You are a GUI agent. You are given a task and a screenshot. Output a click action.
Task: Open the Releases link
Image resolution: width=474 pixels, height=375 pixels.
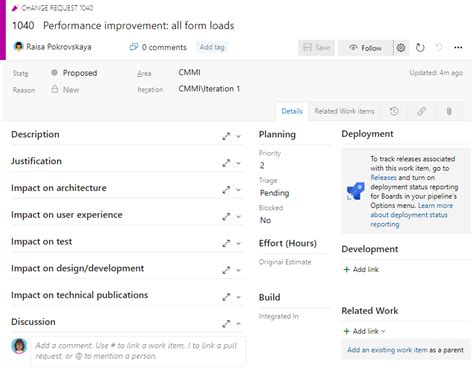[x=383, y=178]
